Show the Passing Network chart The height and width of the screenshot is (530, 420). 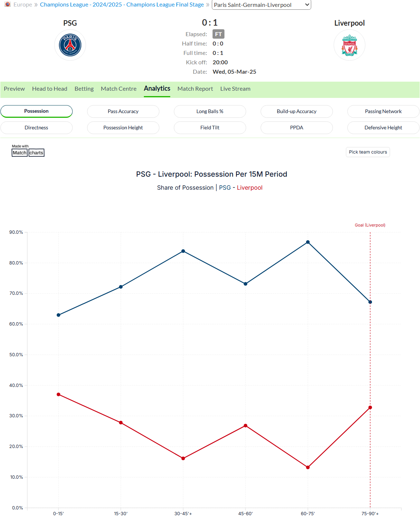pyautogui.click(x=383, y=111)
